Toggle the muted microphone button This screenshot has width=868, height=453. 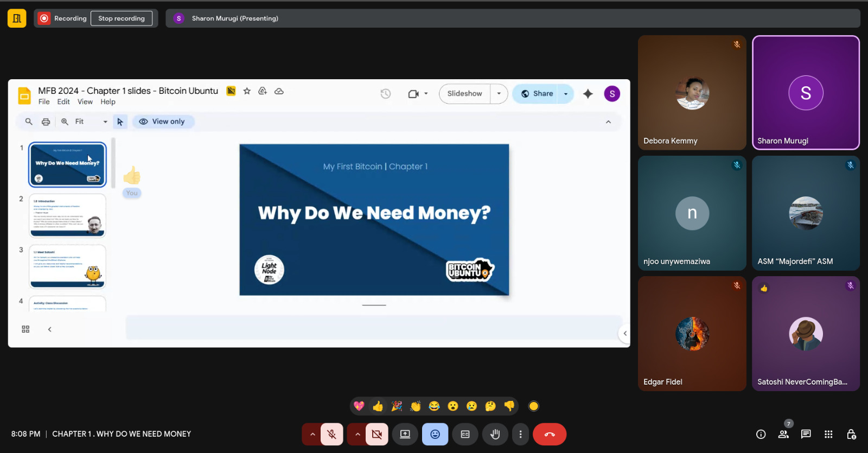331,434
